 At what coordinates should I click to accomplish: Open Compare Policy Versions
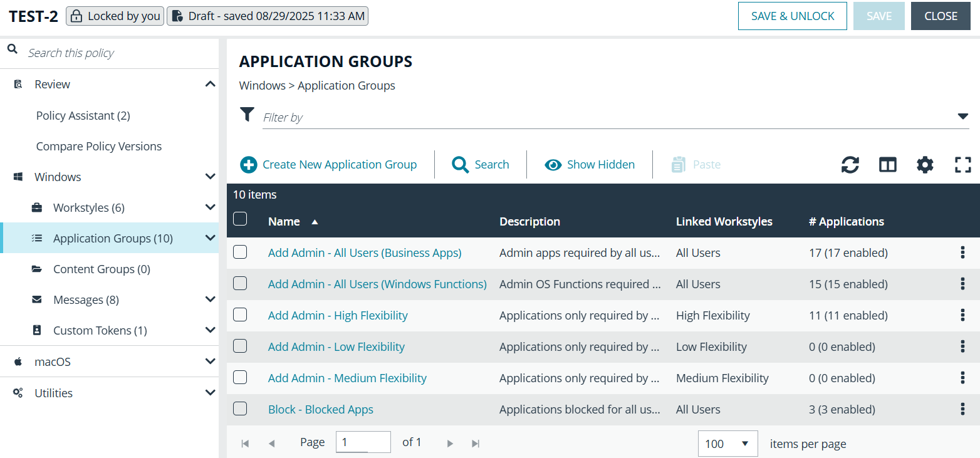(98, 146)
